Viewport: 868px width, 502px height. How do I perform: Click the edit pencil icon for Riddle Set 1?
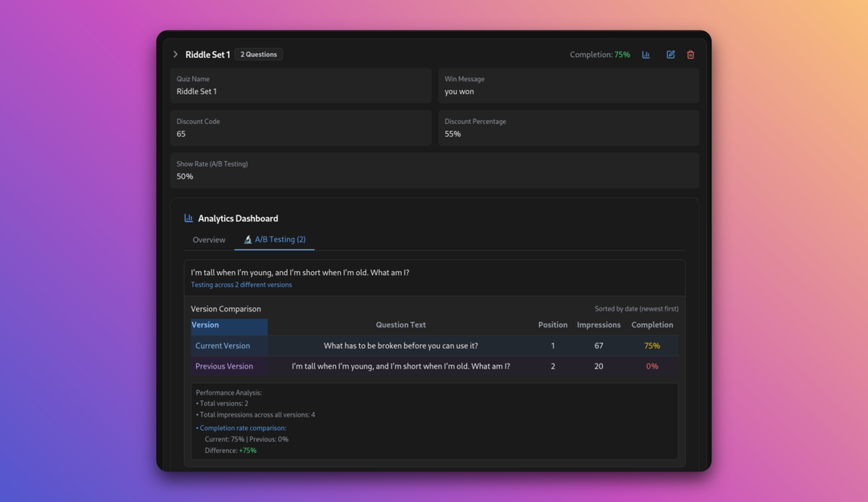click(670, 54)
